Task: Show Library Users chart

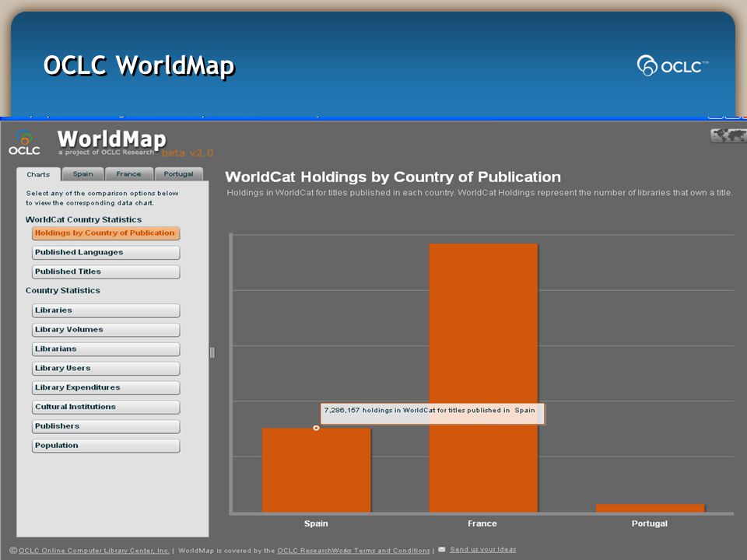Action: (x=106, y=369)
